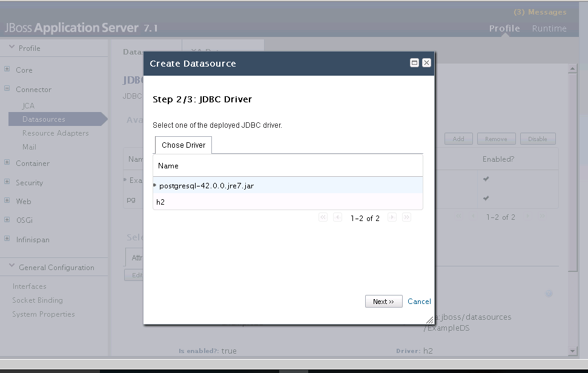Expand the Container section

click(7, 163)
